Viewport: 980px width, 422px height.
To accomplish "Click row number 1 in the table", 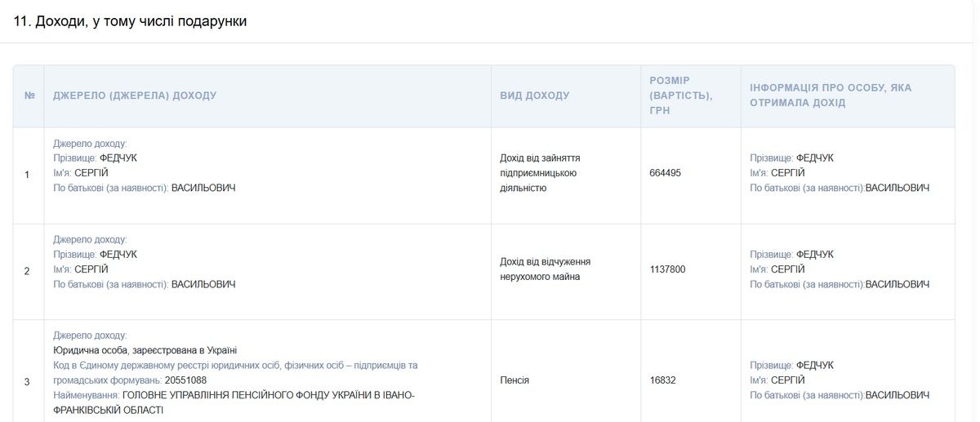I will [27, 175].
